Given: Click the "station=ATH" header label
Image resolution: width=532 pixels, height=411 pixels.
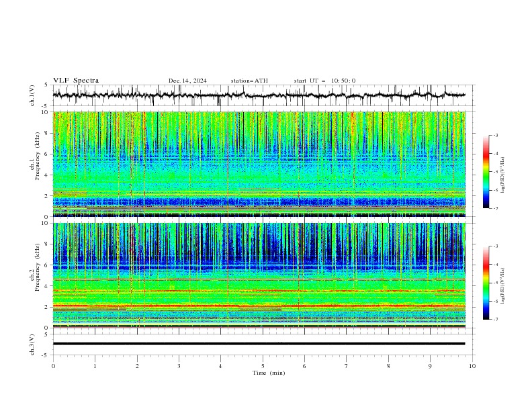Looking at the screenshot, I should point(249,81).
